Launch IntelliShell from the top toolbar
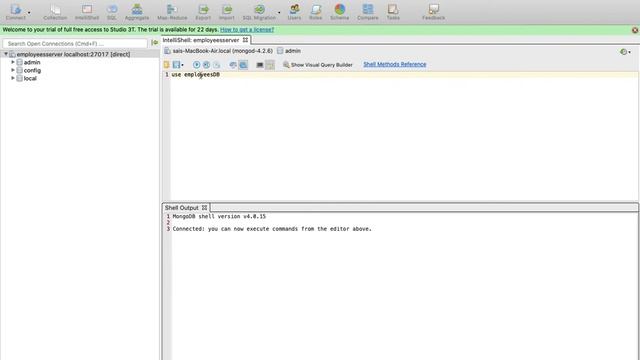The height and width of the screenshot is (360, 640). (x=87, y=11)
